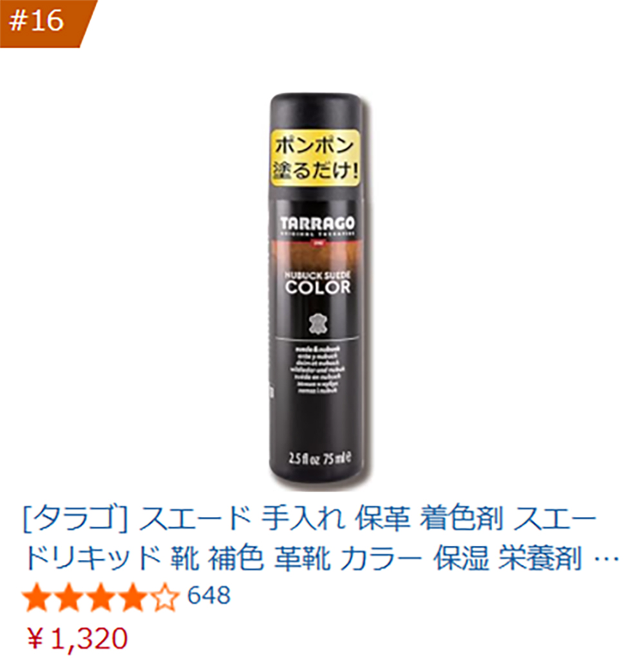Open product title starting with [タラゴ] スエード
The height and width of the screenshot is (663, 644).
pyautogui.click(x=320, y=538)
